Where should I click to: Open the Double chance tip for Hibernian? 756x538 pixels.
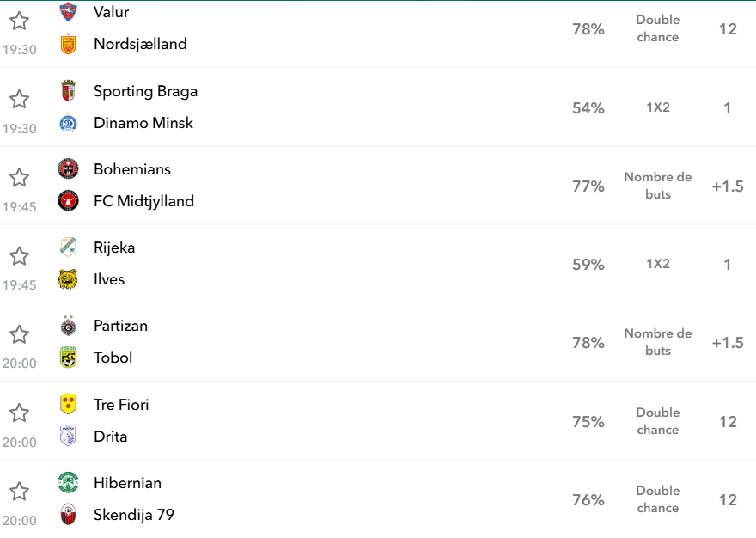[658, 499]
